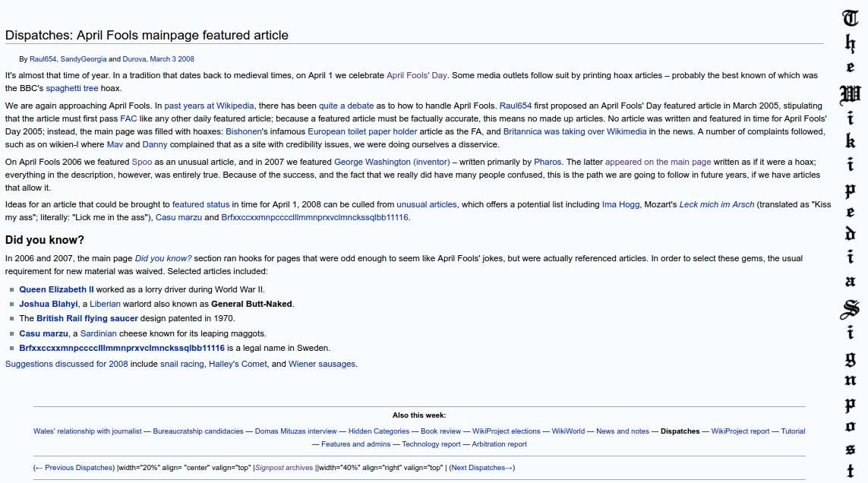This screenshot has width=868, height=483.
Task: Open Britannica was taking over Wikimedia link
Action: pos(575,131)
